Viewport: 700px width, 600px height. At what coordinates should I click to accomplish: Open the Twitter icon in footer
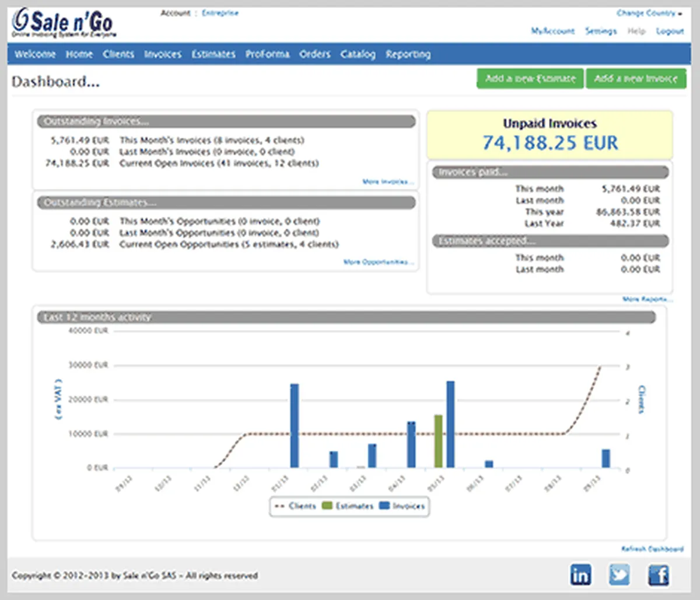click(x=619, y=575)
